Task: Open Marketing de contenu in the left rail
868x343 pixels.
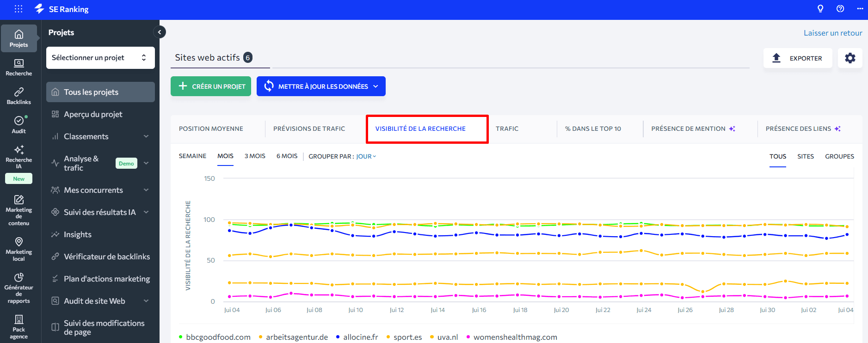Action: point(18,210)
